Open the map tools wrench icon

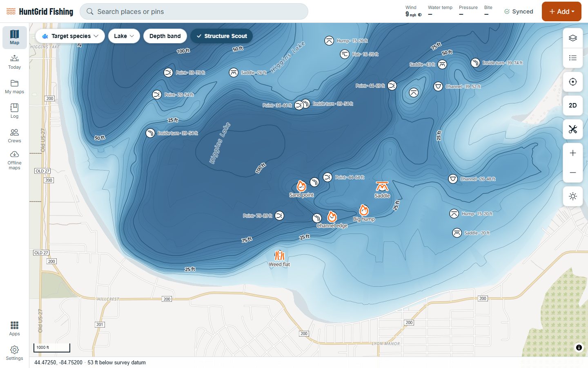pos(572,129)
